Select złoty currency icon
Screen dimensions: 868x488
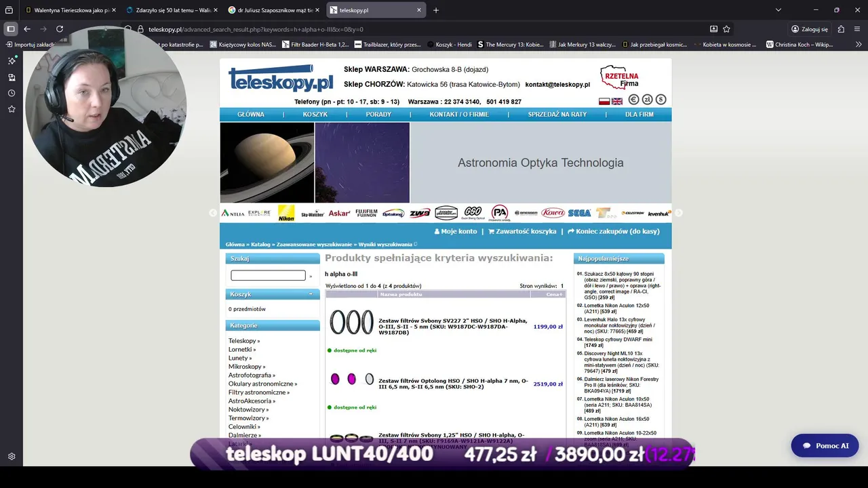pos(648,100)
